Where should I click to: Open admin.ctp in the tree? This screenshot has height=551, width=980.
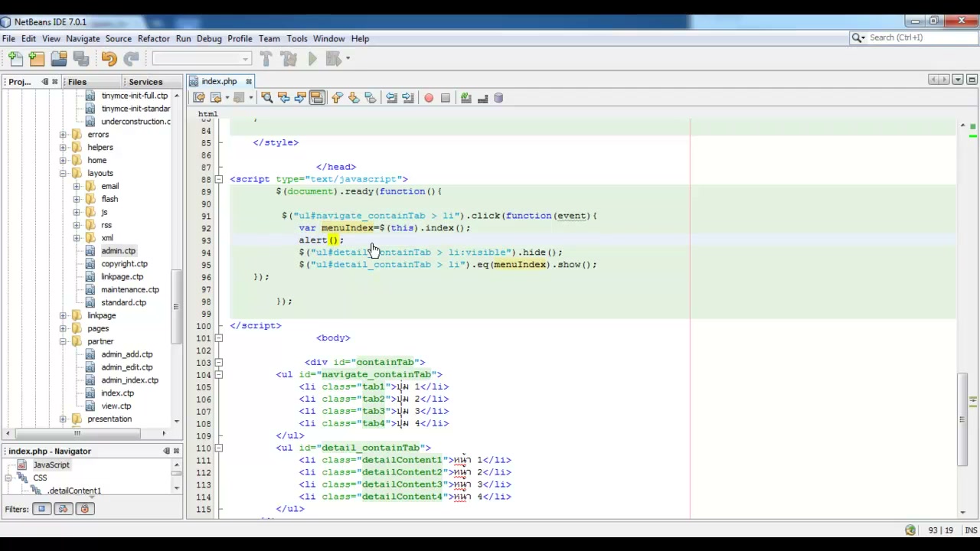(x=118, y=251)
